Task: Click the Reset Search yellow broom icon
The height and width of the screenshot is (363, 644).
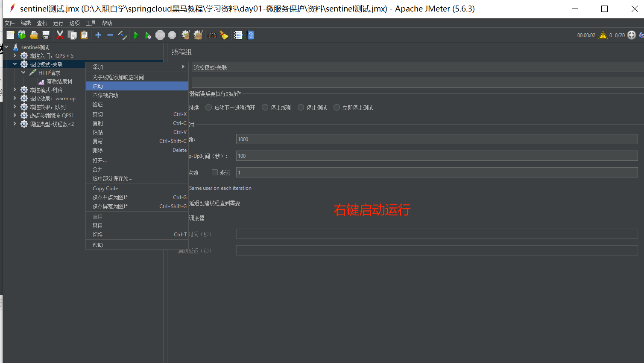Action: click(x=224, y=35)
